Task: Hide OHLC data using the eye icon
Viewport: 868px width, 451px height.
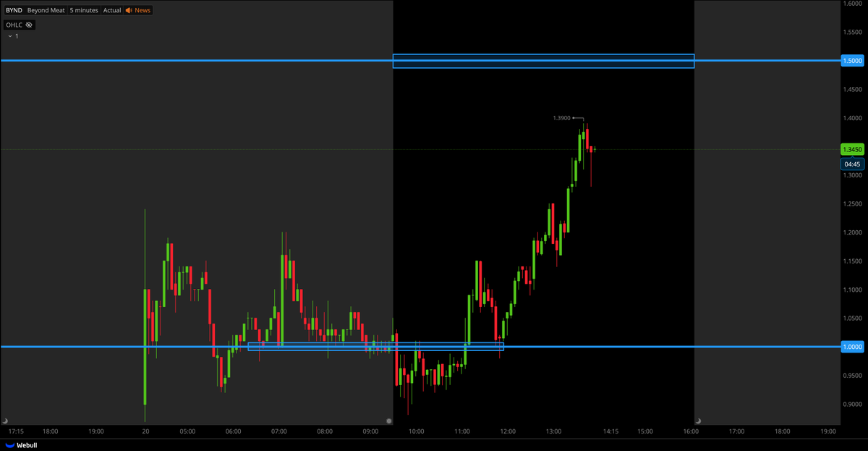Action: click(x=29, y=25)
